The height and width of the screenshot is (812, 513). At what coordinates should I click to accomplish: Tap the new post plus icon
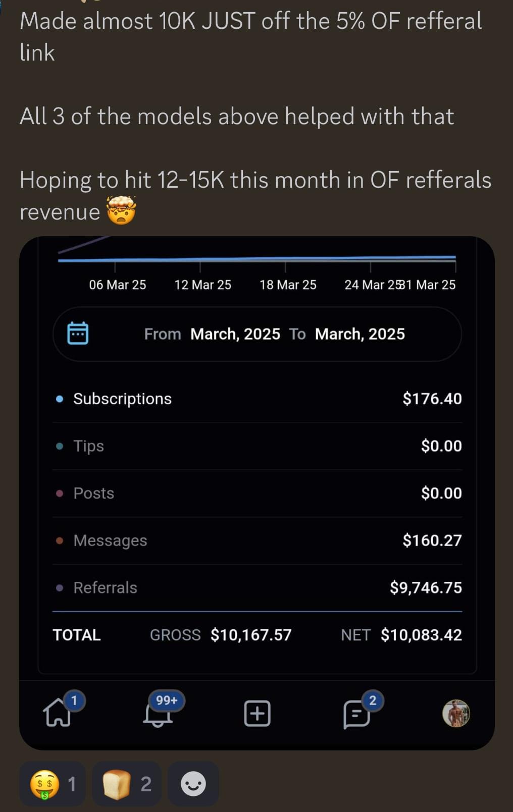(257, 714)
